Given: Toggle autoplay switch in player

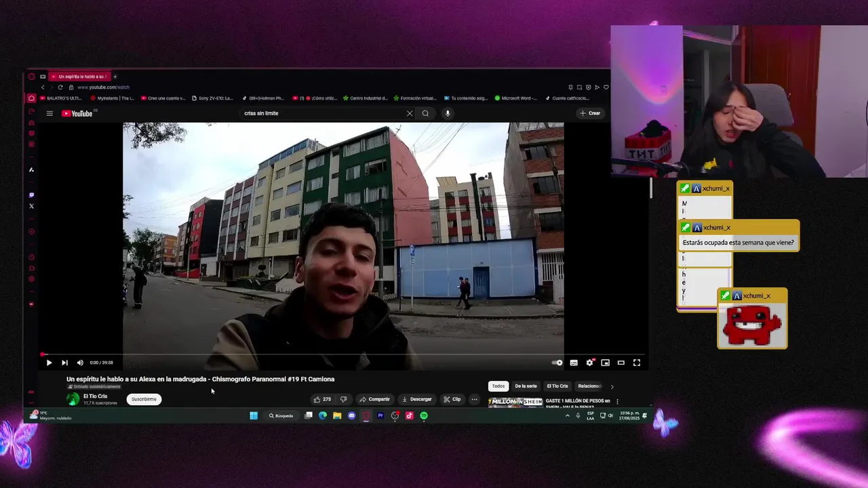Looking at the screenshot, I should coord(557,363).
